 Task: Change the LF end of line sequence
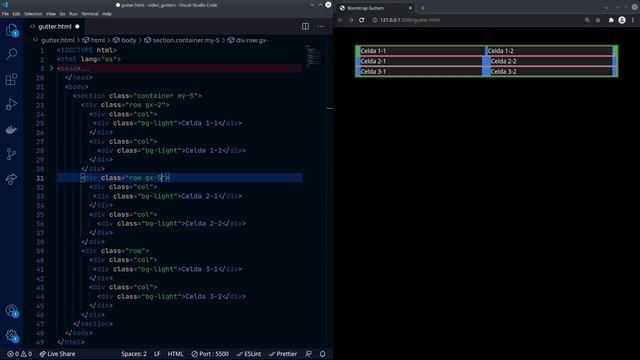click(x=157, y=354)
